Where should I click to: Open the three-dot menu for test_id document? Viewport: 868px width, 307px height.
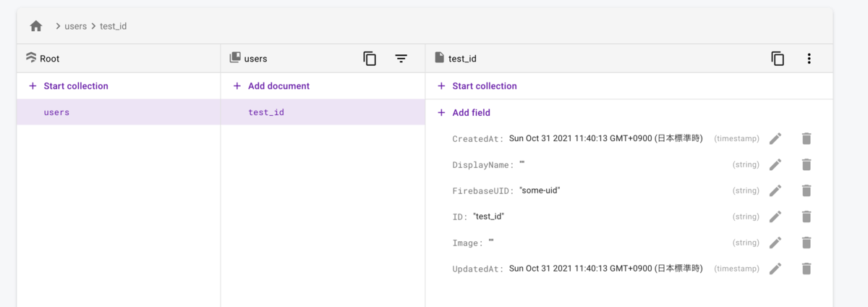pos(809,59)
